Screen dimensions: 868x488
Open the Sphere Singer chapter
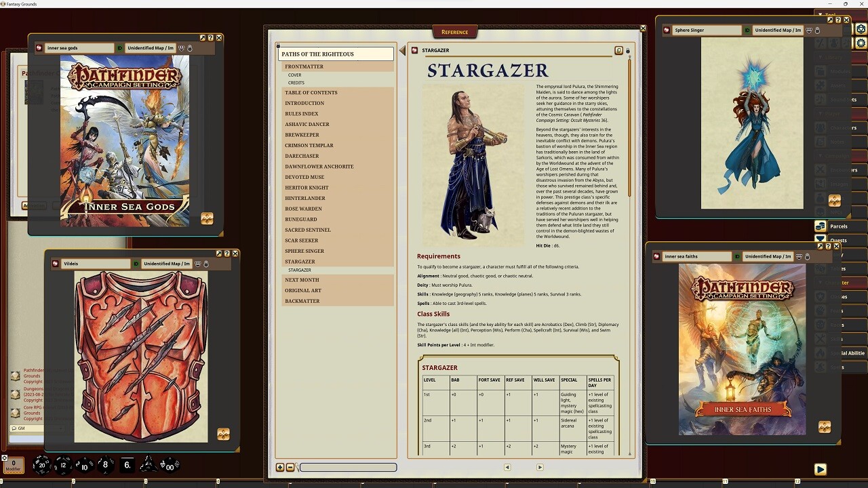tap(304, 251)
